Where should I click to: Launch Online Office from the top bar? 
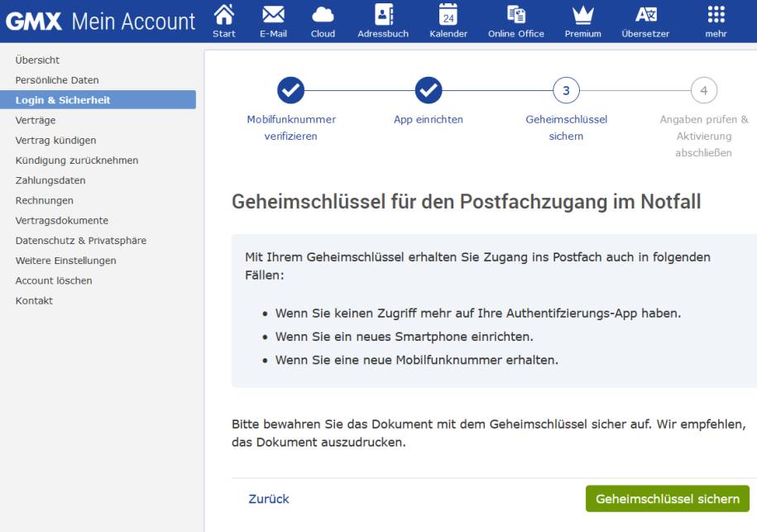pyautogui.click(x=515, y=21)
